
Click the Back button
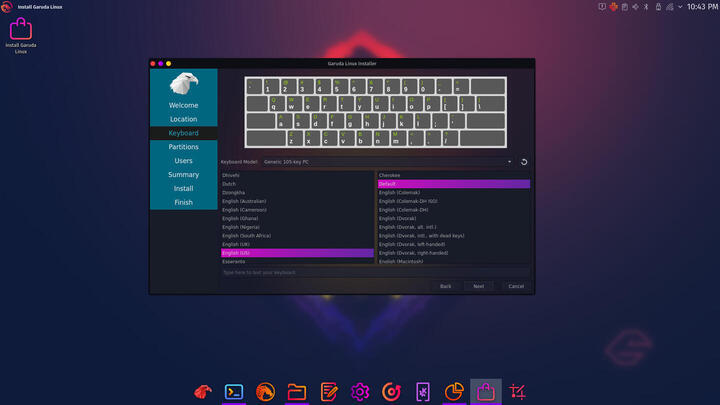(445, 286)
